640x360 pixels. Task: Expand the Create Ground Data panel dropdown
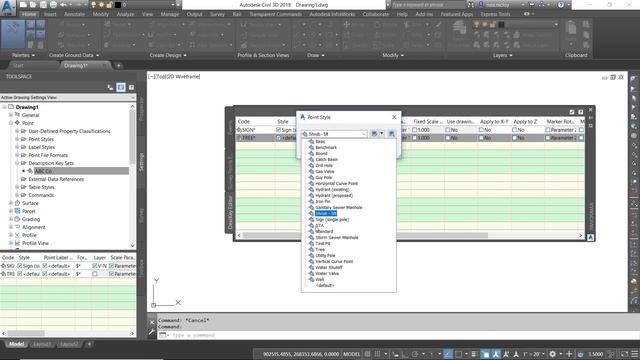(74, 55)
